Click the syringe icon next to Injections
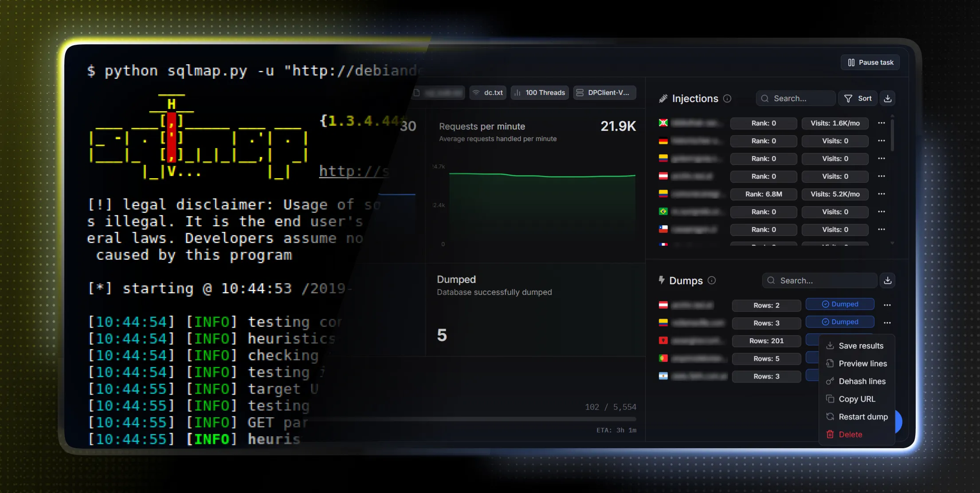 (x=663, y=98)
